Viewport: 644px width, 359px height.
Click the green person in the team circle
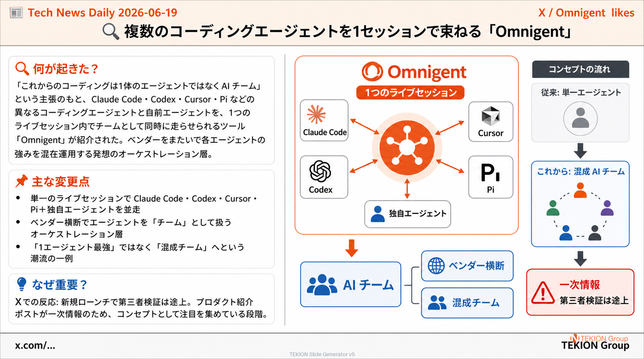click(553, 208)
